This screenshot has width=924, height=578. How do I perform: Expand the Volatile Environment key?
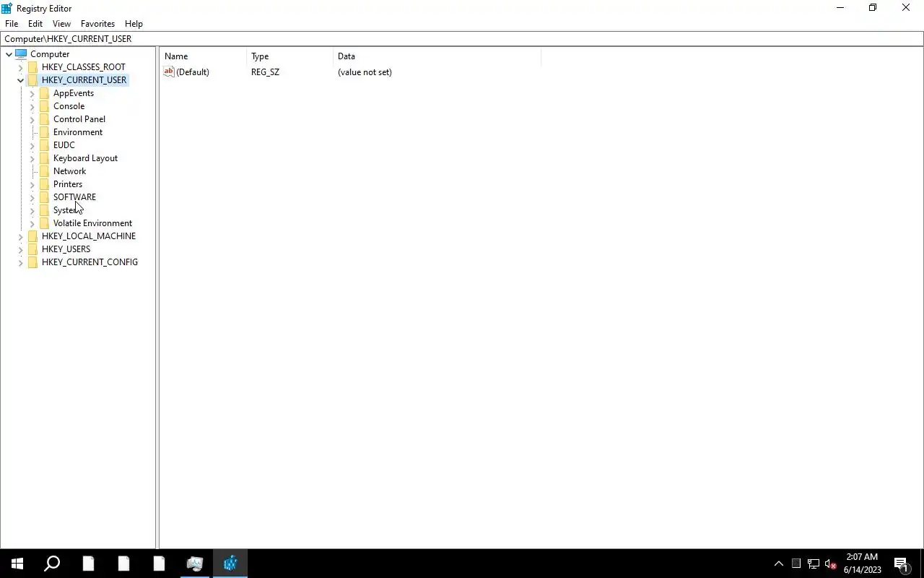[x=32, y=223]
